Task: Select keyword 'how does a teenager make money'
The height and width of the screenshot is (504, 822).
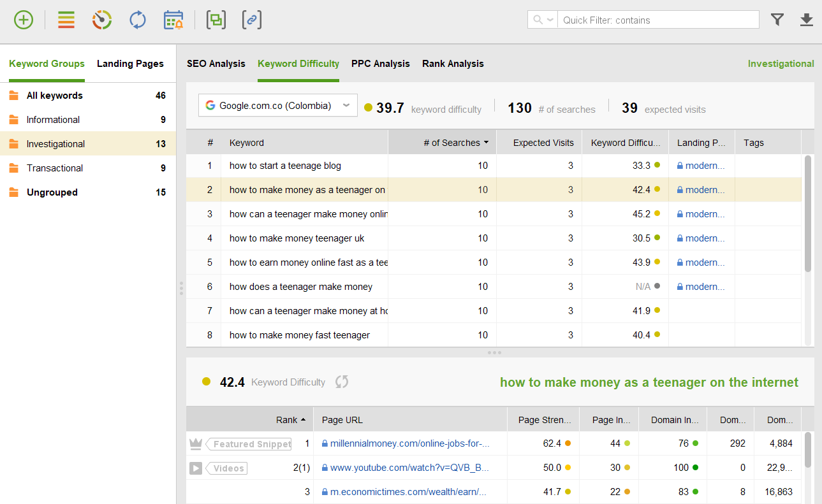Action: point(301,287)
